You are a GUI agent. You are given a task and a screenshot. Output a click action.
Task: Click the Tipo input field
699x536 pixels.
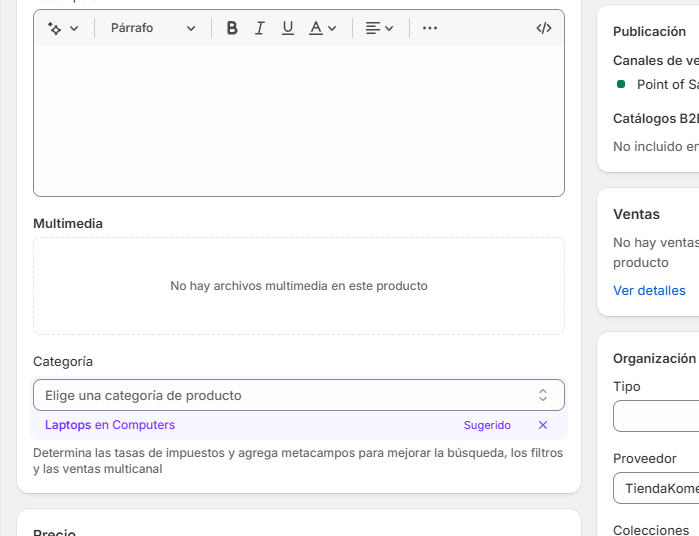point(656,416)
